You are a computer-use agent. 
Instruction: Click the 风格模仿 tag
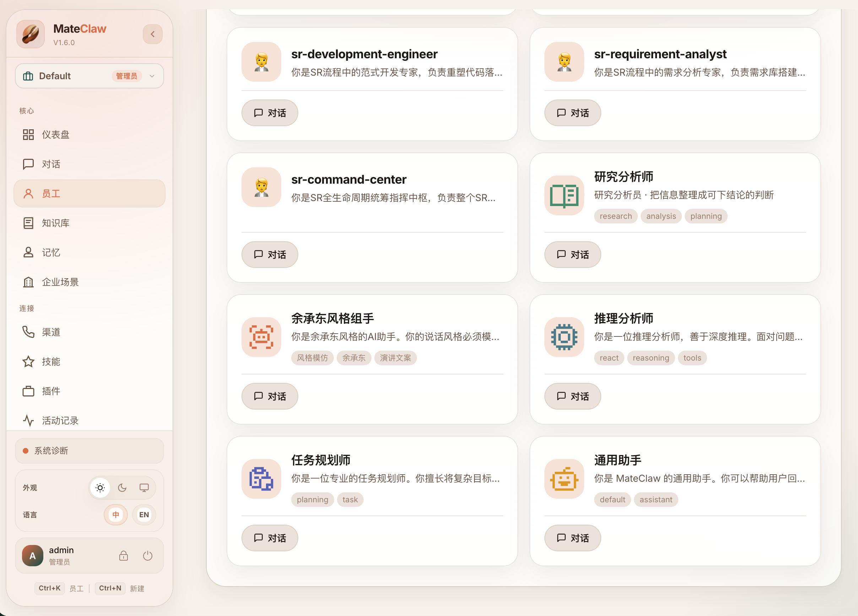(x=313, y=358)
